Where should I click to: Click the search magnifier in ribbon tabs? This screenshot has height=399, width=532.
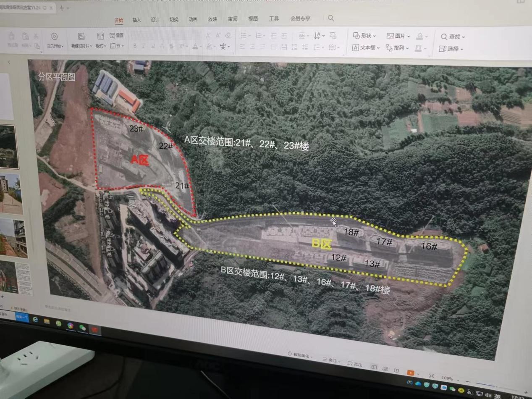[x=331, y=18]
